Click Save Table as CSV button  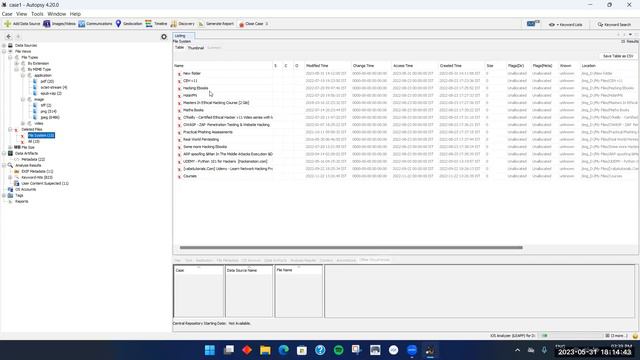coord(618,56)
